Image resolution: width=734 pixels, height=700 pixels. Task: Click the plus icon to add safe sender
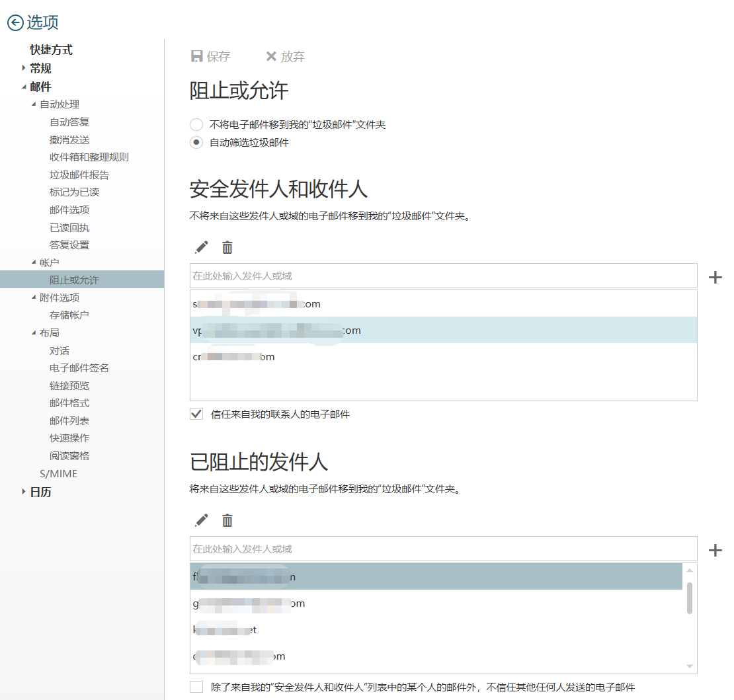[x=715, y=277]
